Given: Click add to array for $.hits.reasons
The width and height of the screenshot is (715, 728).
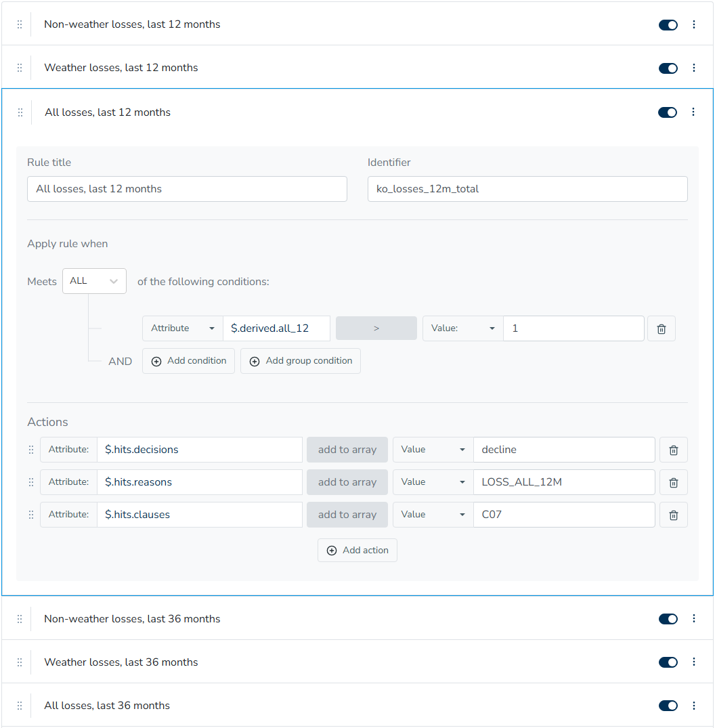Looking at the screenshot, I should pyautogui.click(x=347, y=482).
